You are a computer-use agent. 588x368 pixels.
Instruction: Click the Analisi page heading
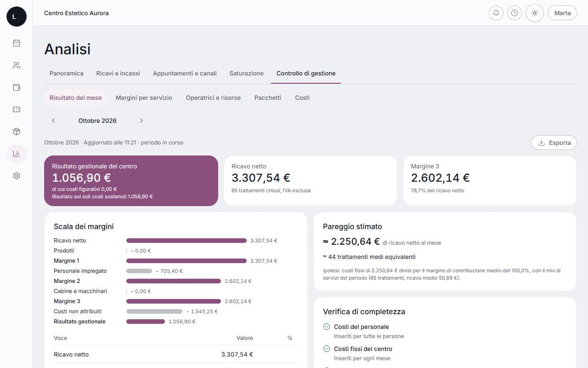click(68, 49)
